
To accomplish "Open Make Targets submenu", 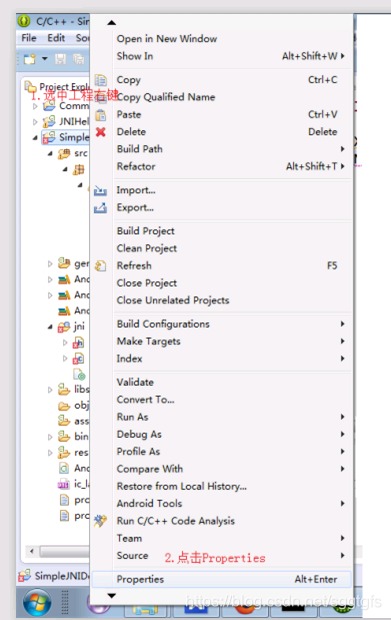I will tap(222, 341).
